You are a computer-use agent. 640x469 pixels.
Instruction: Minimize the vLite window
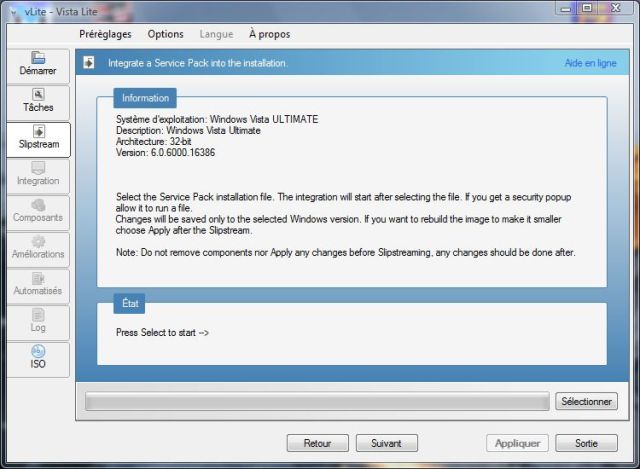(565, 9)
